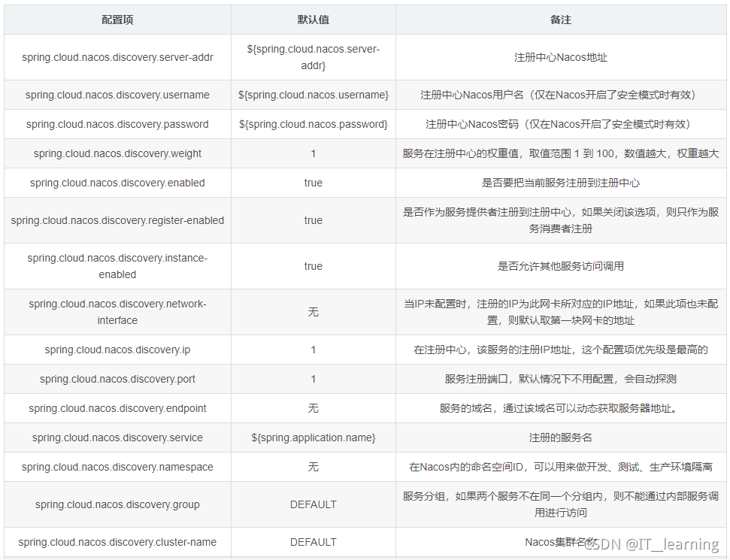Viewport: 730px width, 560px height.
Task: Click DEFAULT in the discovery.group row
Action: [x=314, y=504]
